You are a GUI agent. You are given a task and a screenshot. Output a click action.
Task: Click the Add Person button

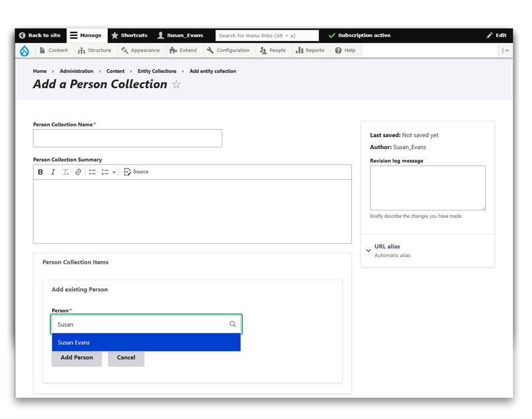tap(76, 358)
